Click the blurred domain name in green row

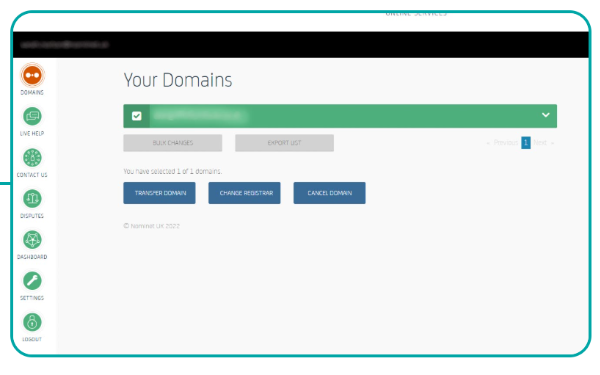[x=198, y=115]
